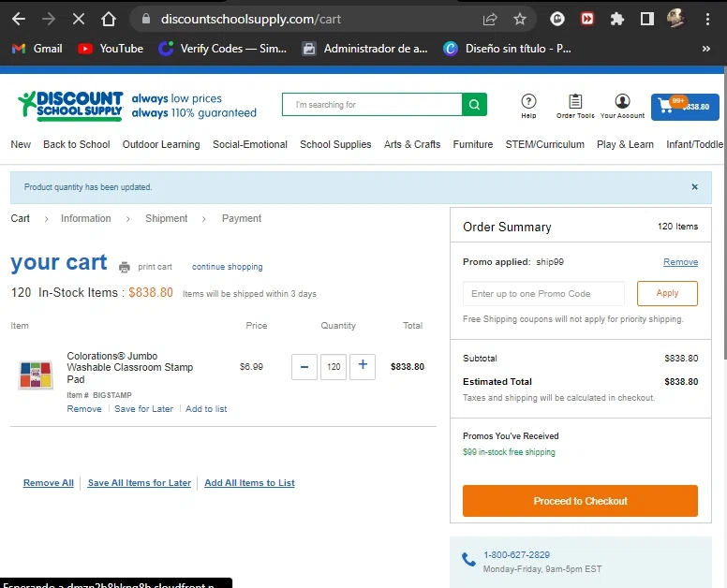Click the Information breadcrumb step
Viewport: 727px width, 588px height.
[x=86, y=218]
